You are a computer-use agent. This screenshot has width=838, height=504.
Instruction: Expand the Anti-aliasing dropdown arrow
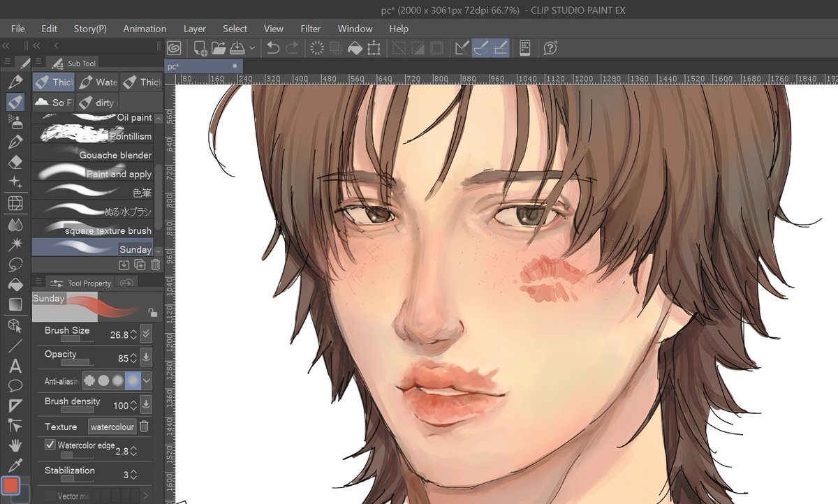(147, 381)
